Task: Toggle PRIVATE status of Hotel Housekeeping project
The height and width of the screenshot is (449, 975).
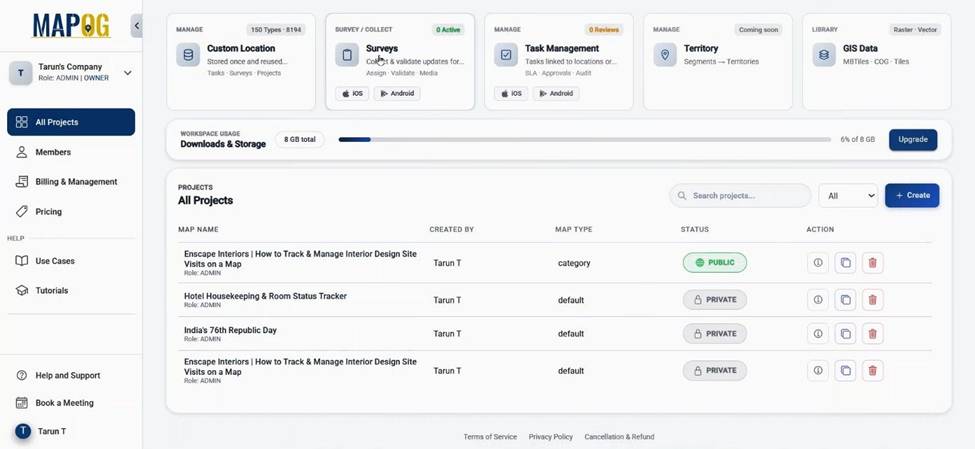Action: point(714,300)
